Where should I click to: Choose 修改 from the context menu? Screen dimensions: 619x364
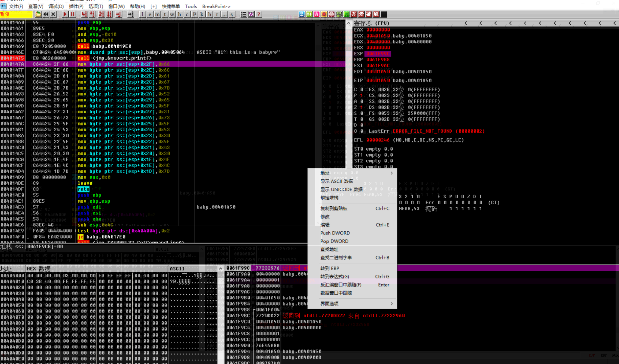click(352, 217)
